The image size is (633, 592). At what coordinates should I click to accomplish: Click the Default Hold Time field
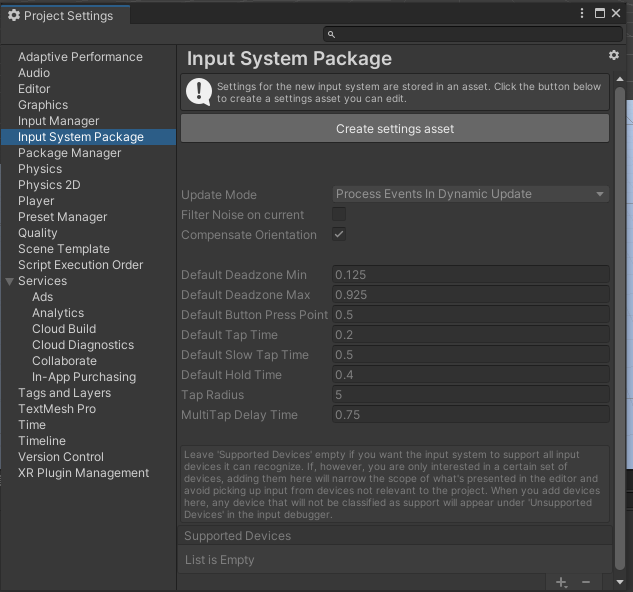tap(471, 374)
